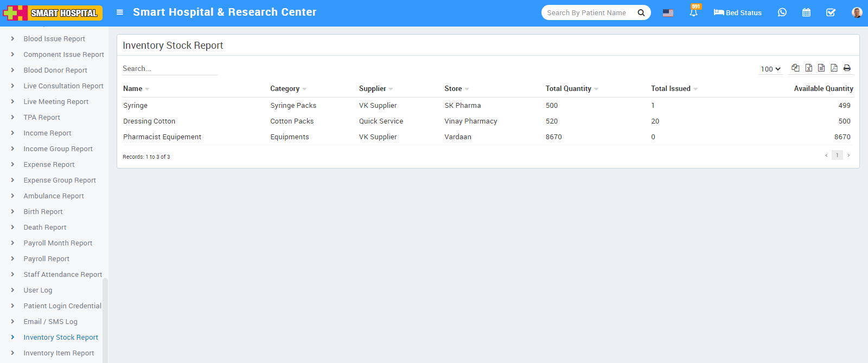Open the 100 records-per-page dropdown
This screenshot has height=363, width=868.
click(770, 69)
